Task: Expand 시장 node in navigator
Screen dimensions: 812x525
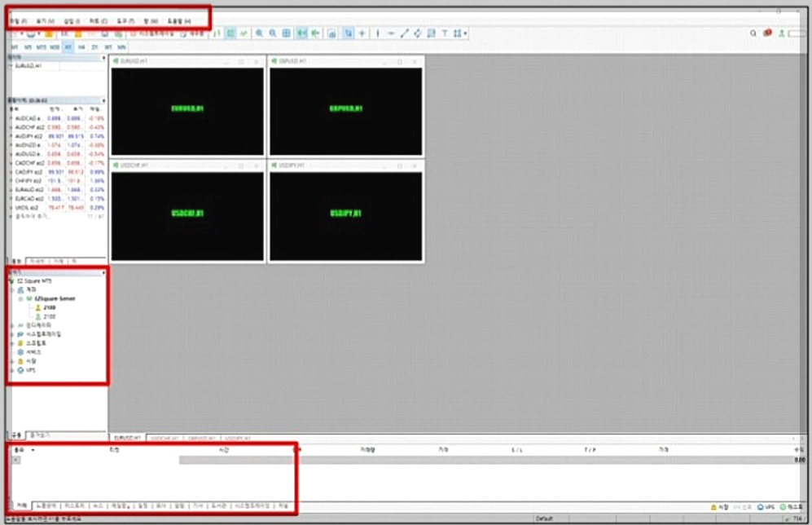Action: 13,361
